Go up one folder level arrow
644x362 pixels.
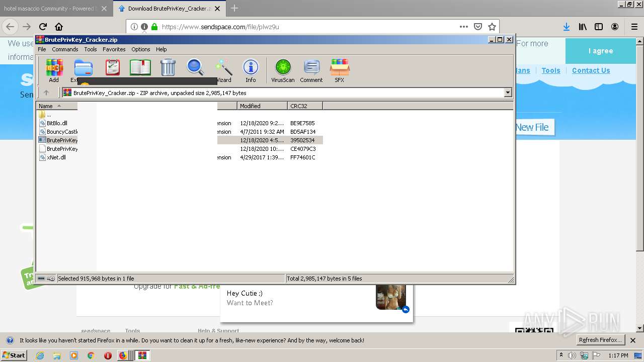tap(46, 93)
